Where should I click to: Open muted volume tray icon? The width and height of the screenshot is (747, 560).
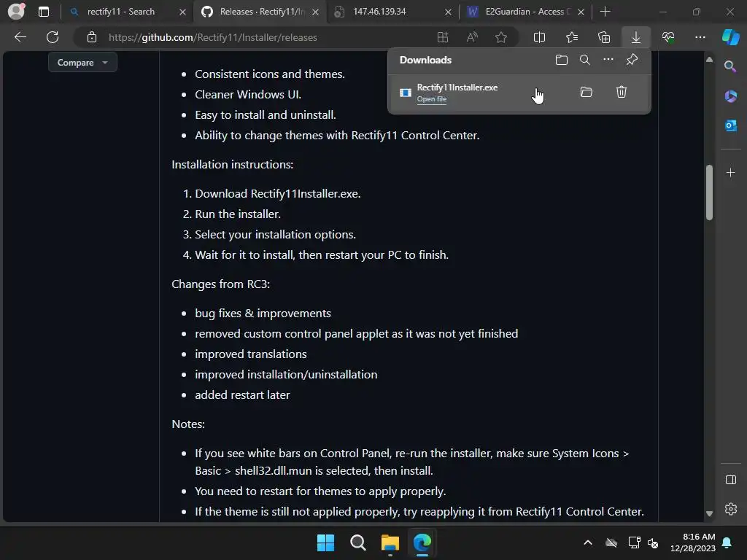(x=653, y=542)
